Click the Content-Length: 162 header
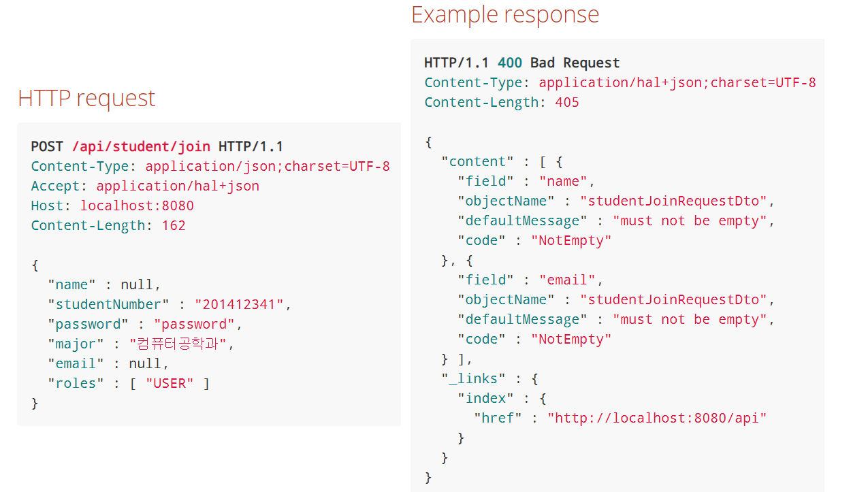The width and height of the screenshot is (868, 492). tap(108, 225)
